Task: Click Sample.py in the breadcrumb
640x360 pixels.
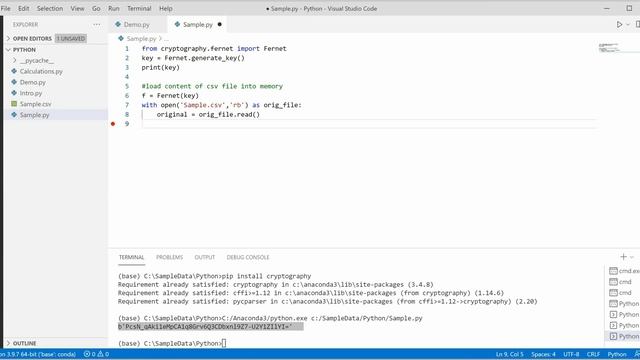Action: pos(141,39)
